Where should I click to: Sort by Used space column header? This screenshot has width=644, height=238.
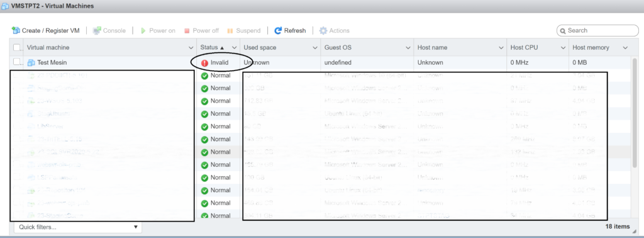tap(260, 48)
